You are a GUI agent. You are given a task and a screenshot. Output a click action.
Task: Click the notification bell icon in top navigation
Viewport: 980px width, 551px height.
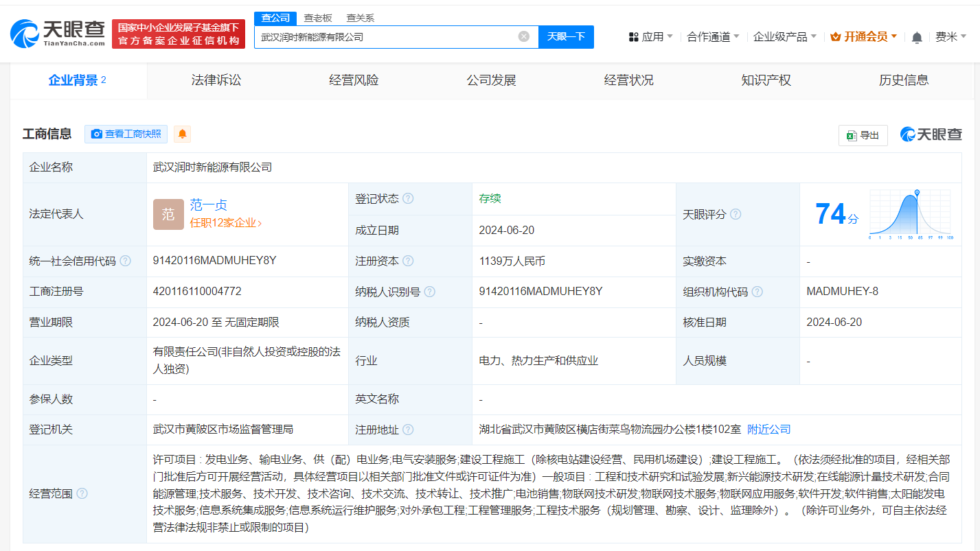[x=916, y=36]
